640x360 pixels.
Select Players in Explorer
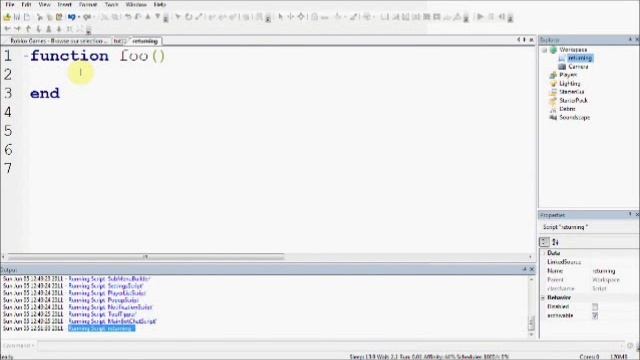(568, 75)
